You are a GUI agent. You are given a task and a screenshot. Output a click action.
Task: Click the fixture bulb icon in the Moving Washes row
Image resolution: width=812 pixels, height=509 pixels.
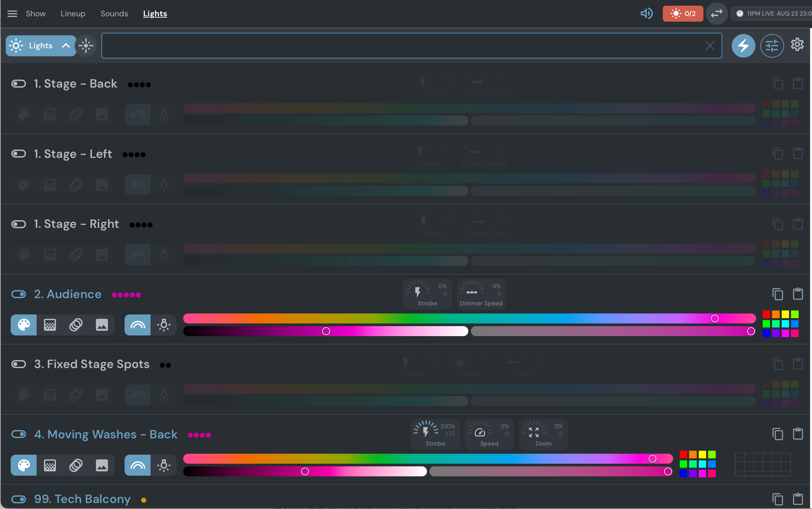pyautogui.click(x=164, y=465)
